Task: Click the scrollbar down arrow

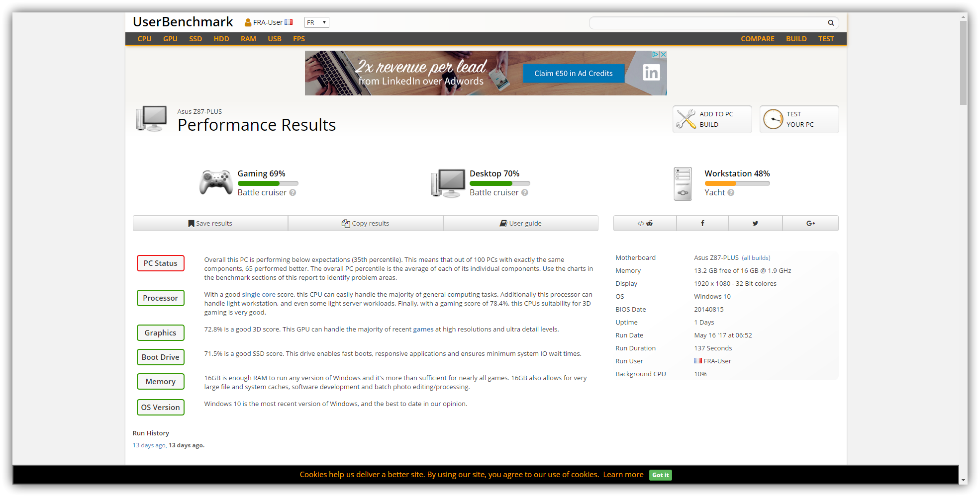Action: click(x=964, y=480)
